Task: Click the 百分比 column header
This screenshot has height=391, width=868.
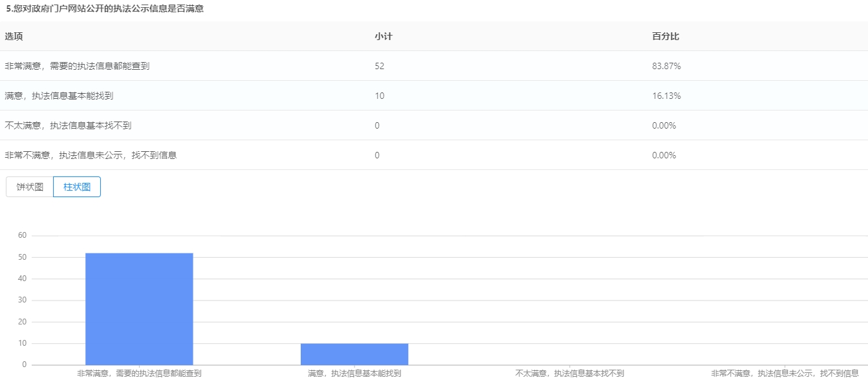Action: 665,36
